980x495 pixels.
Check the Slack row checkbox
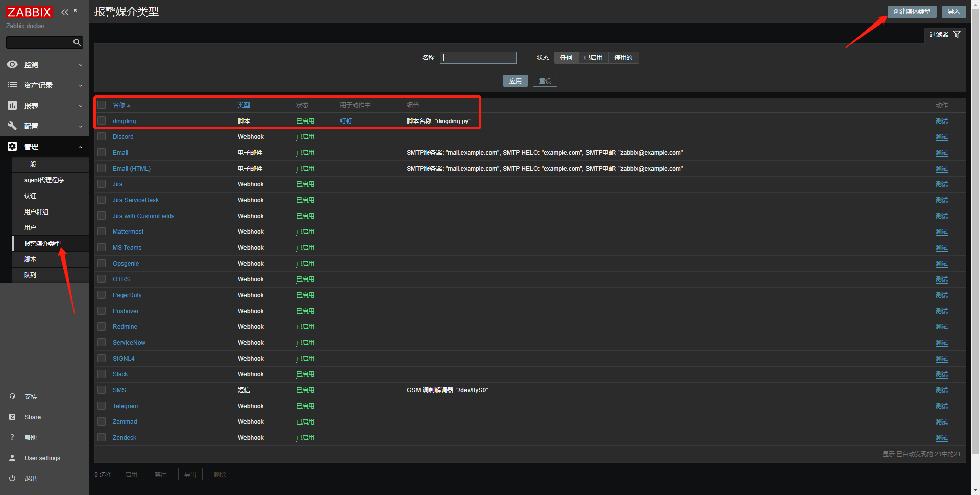click(102, 374)
